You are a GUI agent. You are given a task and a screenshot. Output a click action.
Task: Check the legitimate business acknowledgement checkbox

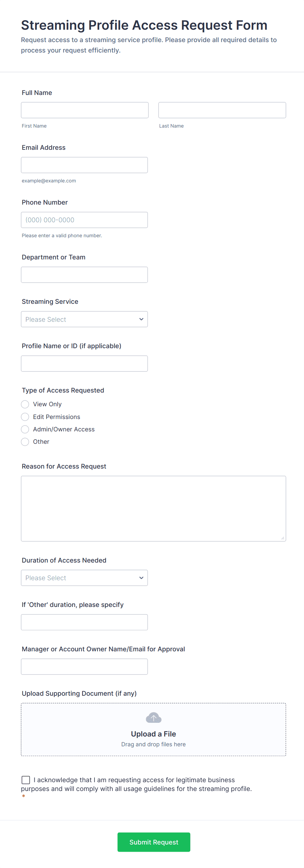click(x=25, y=780)
